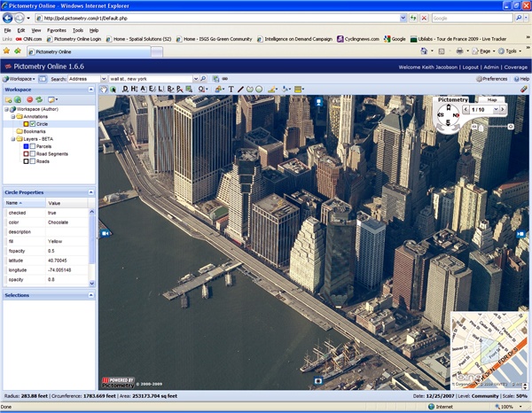
Task: Open the image number 1/10 dropdown
Action: click(496, 109)
